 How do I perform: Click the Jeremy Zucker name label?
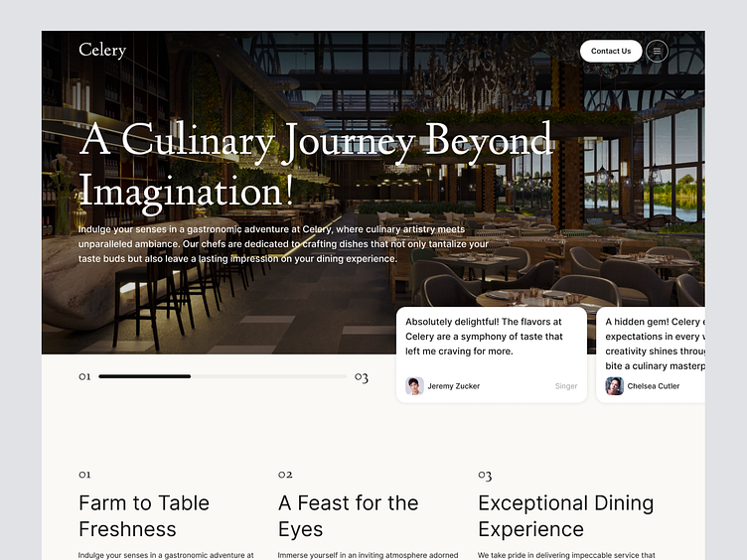click(454, 386)
